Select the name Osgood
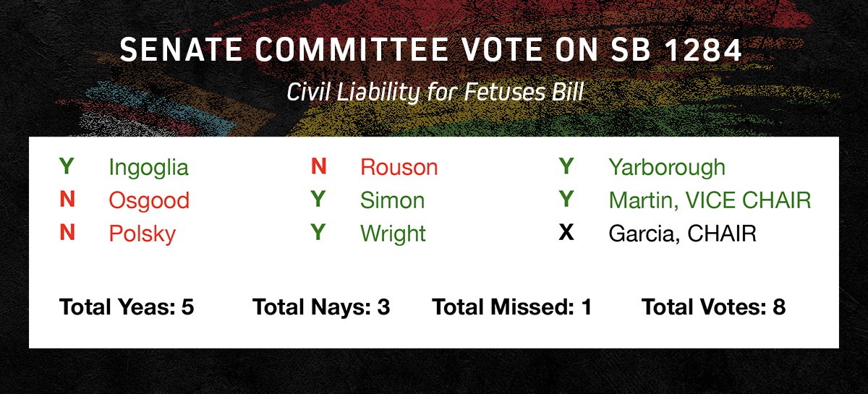The image size is (868, 394). 149,200
